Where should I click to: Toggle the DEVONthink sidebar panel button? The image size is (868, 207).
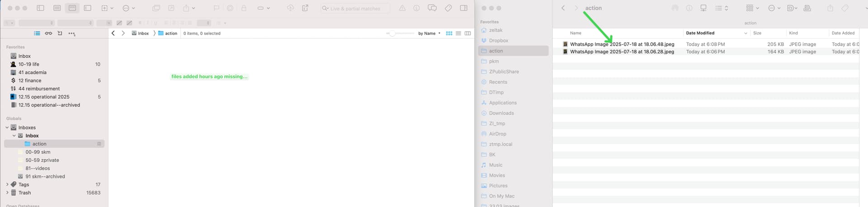(40, 8)
